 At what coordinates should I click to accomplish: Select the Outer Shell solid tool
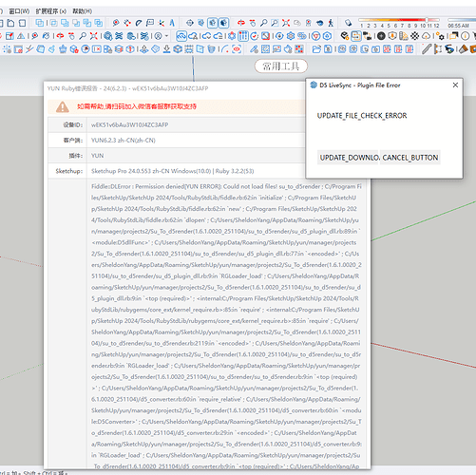pyautogui.click(x=40, y=23)
